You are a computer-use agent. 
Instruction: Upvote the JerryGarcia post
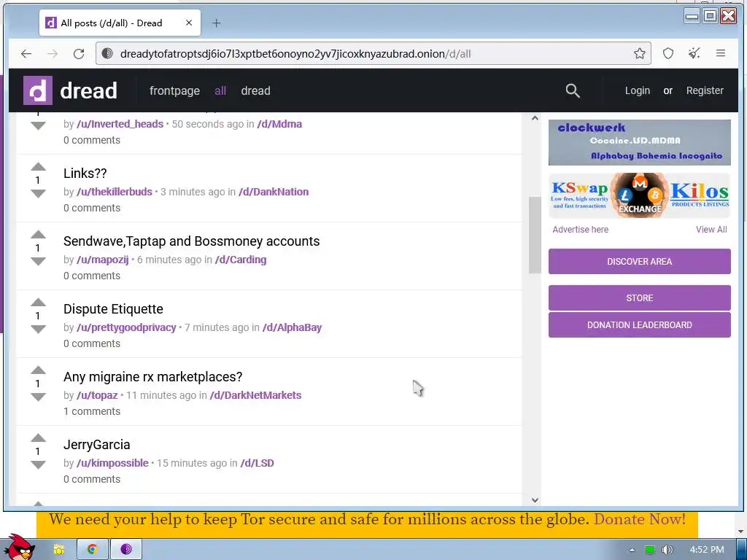38,438
